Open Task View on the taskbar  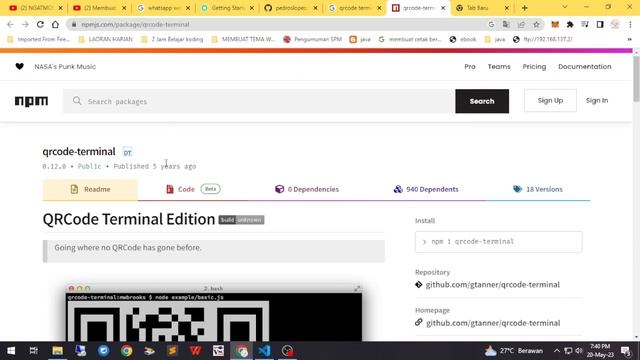[33, 351]
